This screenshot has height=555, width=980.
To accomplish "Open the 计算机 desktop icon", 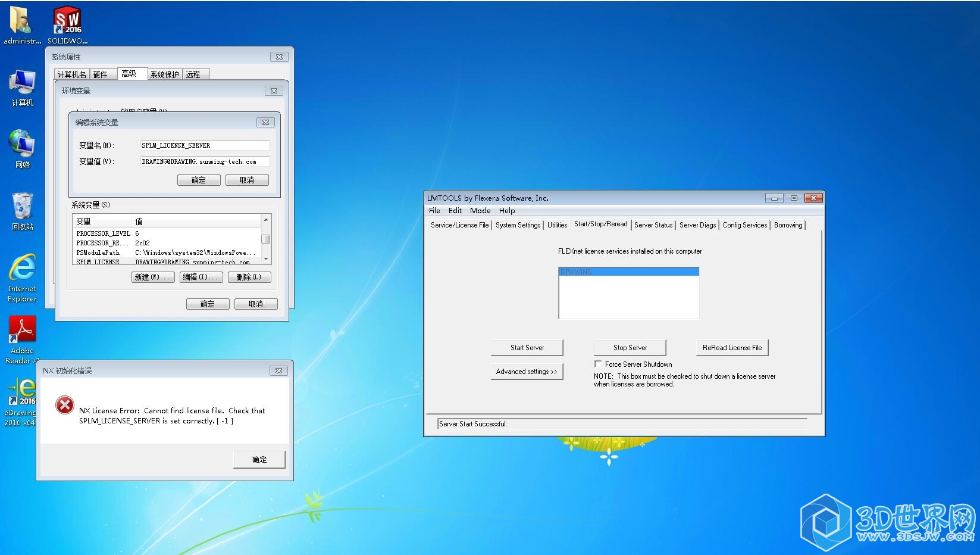I will click(x=22, y=88).
